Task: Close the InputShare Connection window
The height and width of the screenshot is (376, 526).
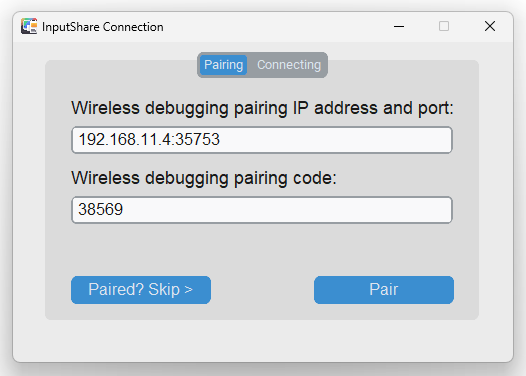Action: (490, 26)
